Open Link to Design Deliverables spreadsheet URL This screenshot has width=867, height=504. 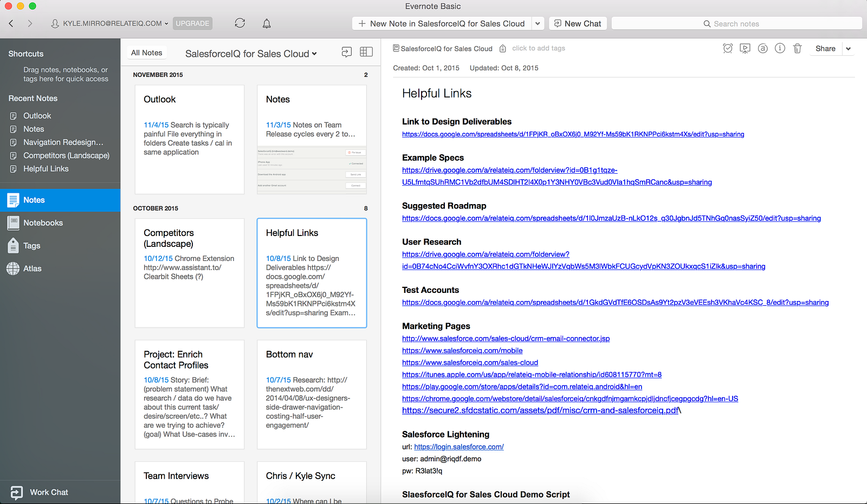click(573, 134)
